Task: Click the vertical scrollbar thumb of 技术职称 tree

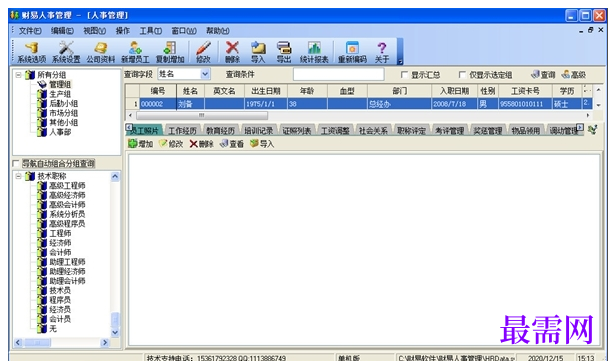Action: (115, 320)
